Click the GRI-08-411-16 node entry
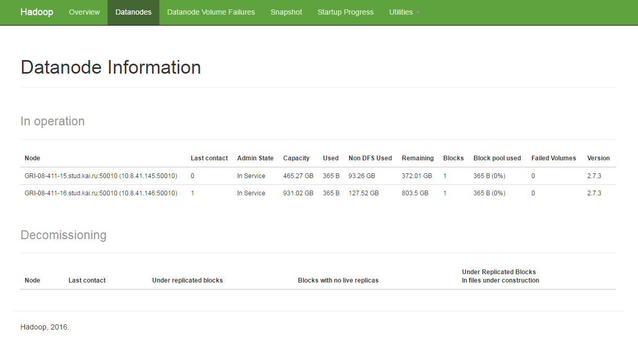The image size is (638, 364). pyautogui.click(x=101, y=193)
